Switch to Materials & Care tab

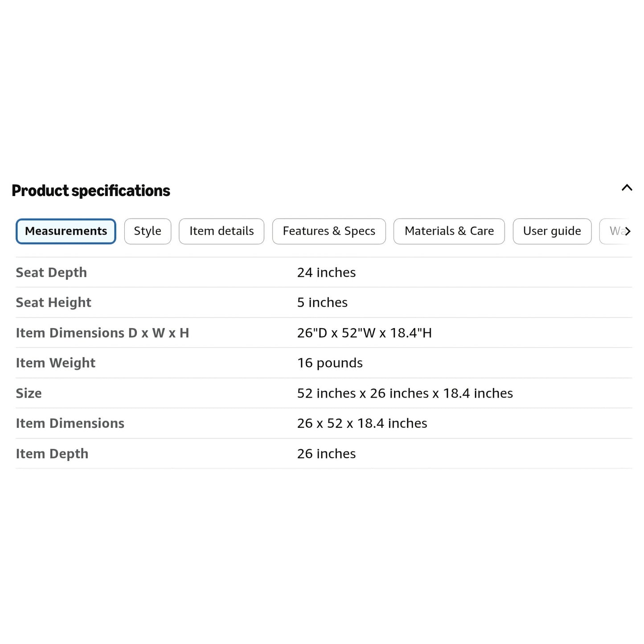point(449,231)
